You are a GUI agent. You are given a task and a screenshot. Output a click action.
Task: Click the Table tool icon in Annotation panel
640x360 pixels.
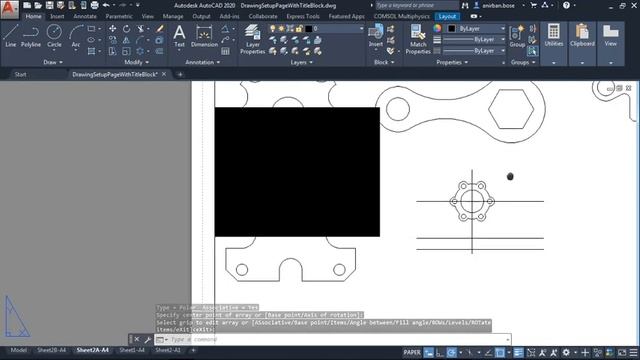pyautogui.click(x=225, y=51)
